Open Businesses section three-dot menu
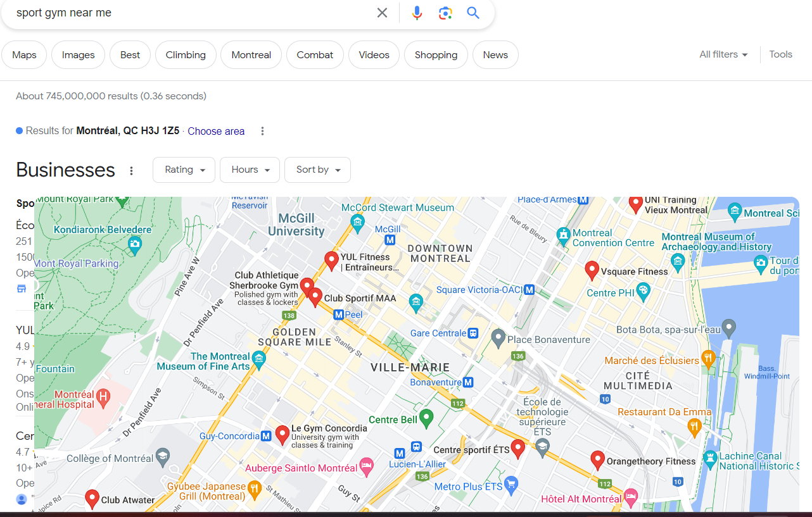The image size is (812, 517). [x=132, y=171]
